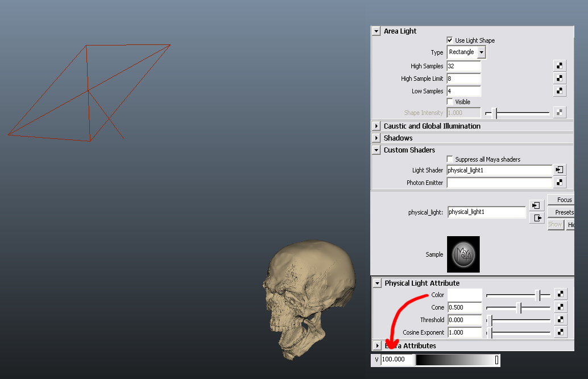This screenshot has width=588, height=379.
Task: Expand Caustic and Global Illumination section
Action: tap(376, 126)
